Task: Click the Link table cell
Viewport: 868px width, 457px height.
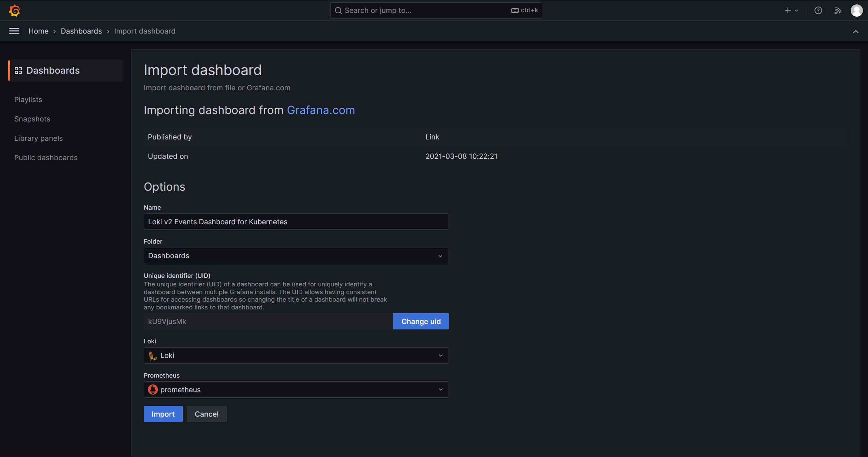Action: coord(432,137)
